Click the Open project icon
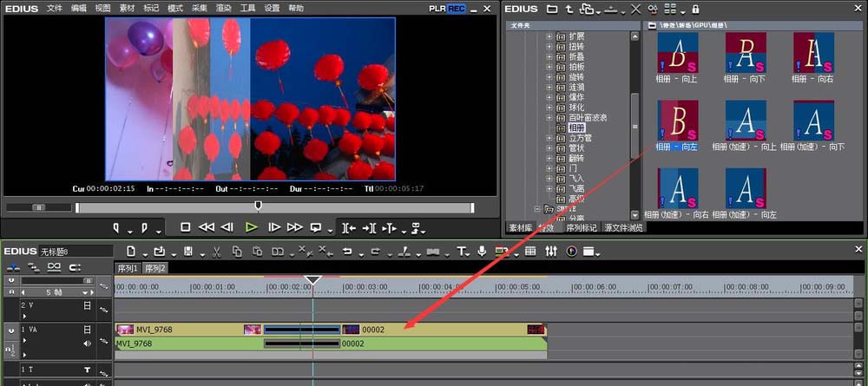868x386 pixels. [159, 252]
